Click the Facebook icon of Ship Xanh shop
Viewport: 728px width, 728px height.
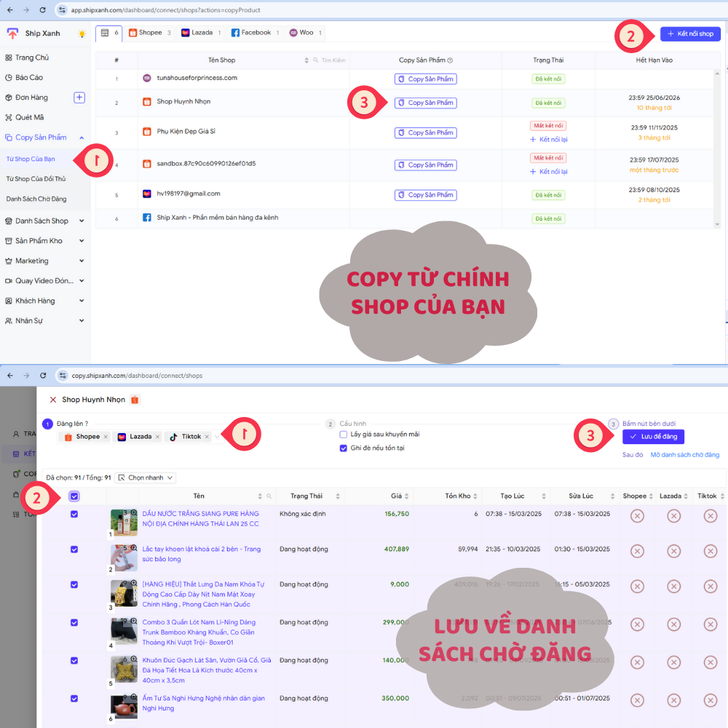tap(147, 218)
